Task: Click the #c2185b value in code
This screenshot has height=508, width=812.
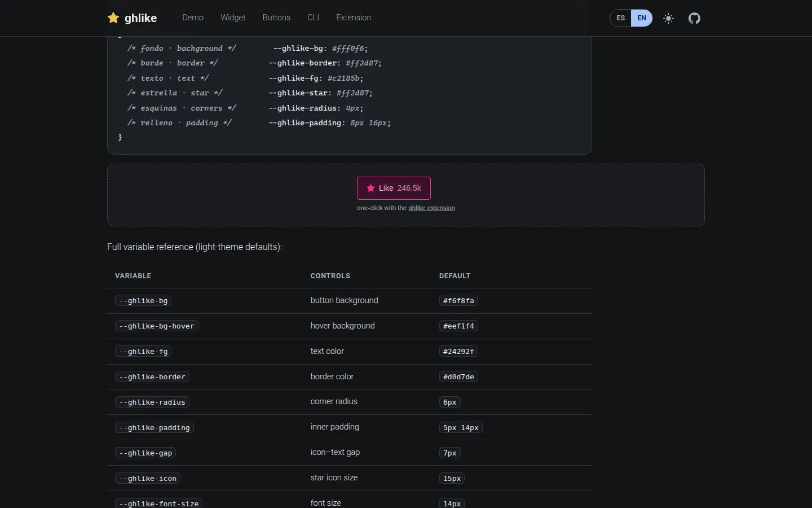Action: [343, 78]
